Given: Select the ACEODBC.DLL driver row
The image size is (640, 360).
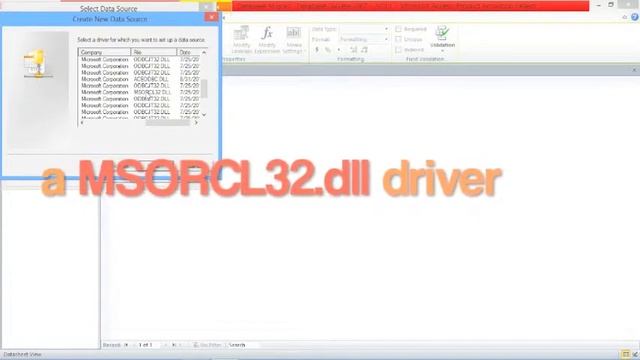Looking at the screenshot, I should click(139, 79).
